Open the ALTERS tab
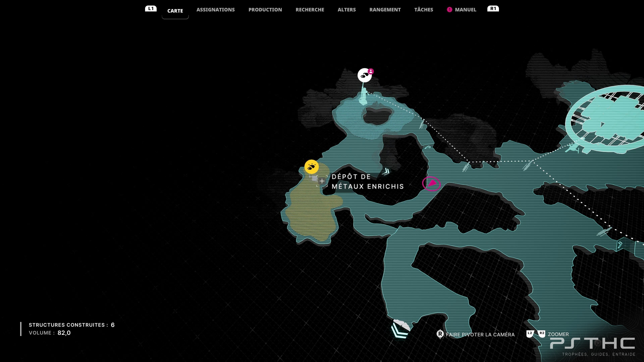Viewport: 644px width, 362px height. 346,10
